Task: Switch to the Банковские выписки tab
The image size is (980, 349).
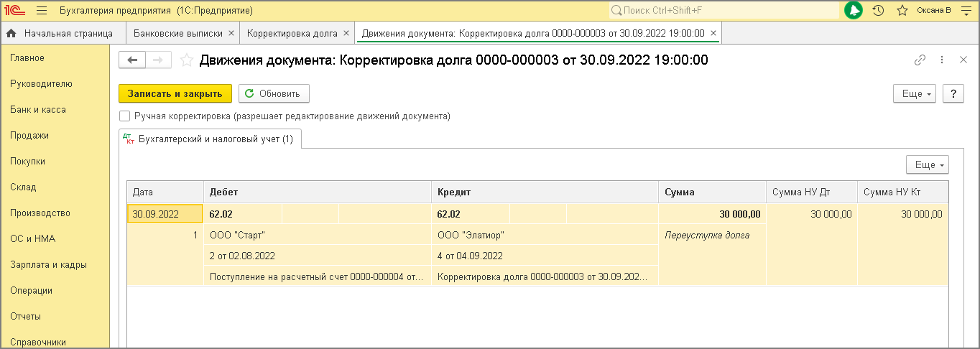Action: point(177,33)
